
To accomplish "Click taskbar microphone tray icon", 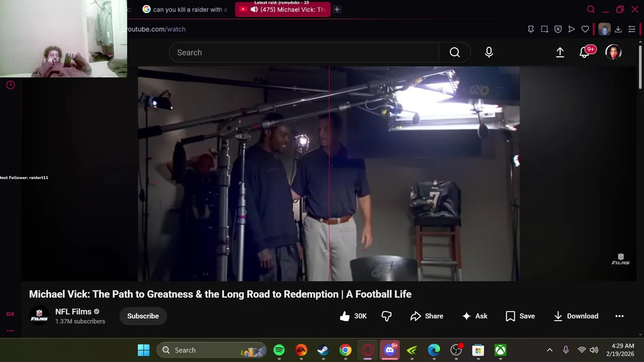I will click(566, 350).
